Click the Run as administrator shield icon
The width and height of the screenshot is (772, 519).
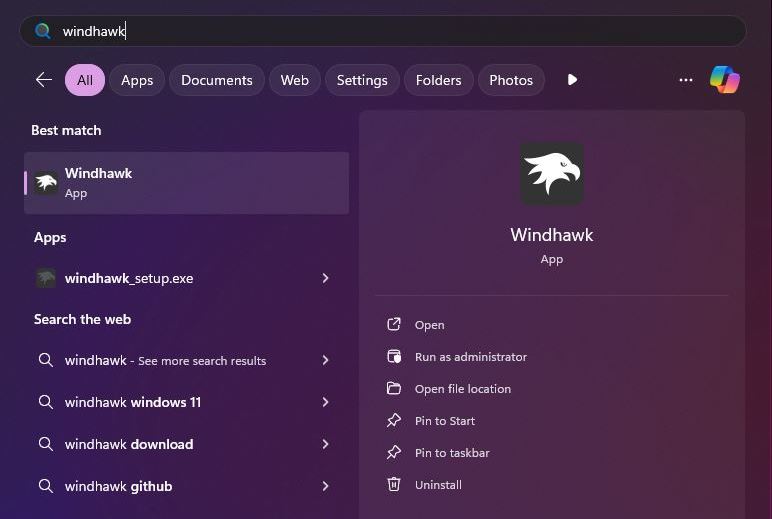click(394, 357)
